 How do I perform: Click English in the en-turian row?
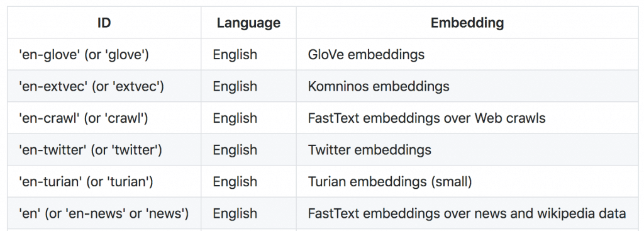coord(235,181)
